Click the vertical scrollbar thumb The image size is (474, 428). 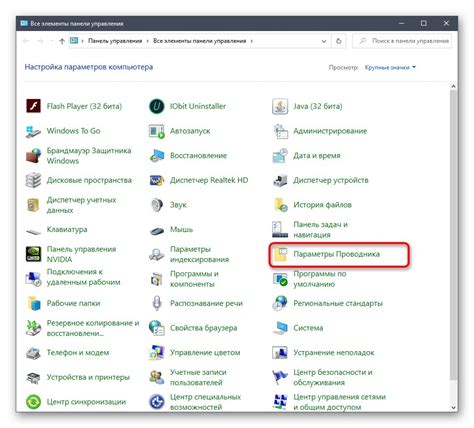coord(453,234)
